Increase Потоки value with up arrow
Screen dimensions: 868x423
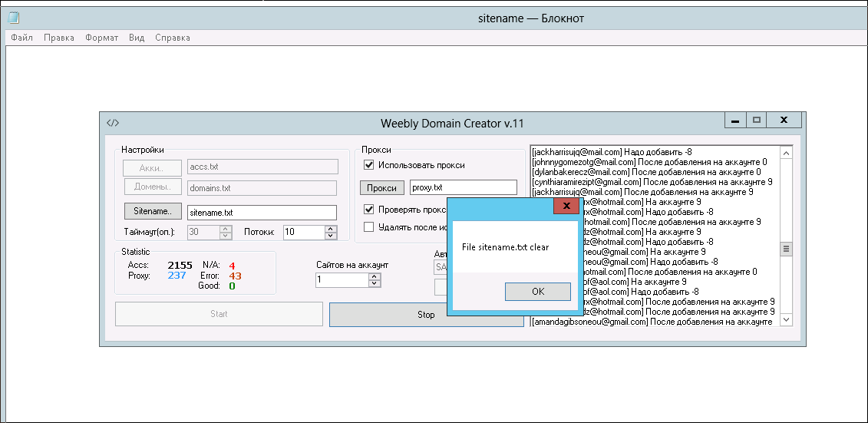[331, 229]
